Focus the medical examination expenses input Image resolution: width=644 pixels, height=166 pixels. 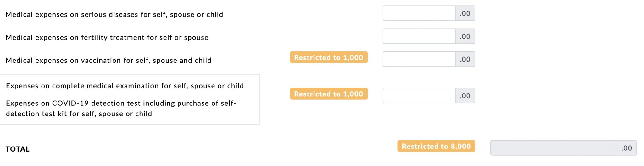(419, 96)
